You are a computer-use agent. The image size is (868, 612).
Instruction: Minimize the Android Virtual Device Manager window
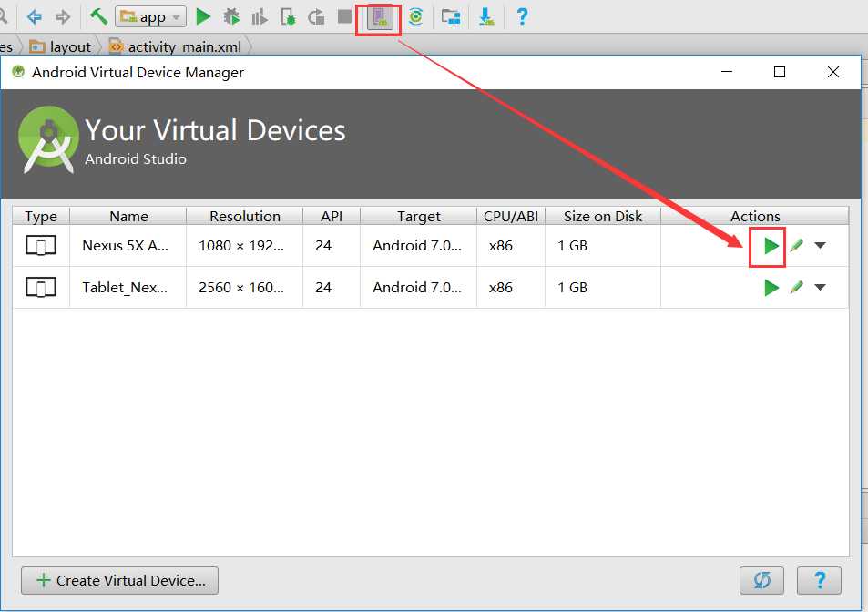(727, 72)
